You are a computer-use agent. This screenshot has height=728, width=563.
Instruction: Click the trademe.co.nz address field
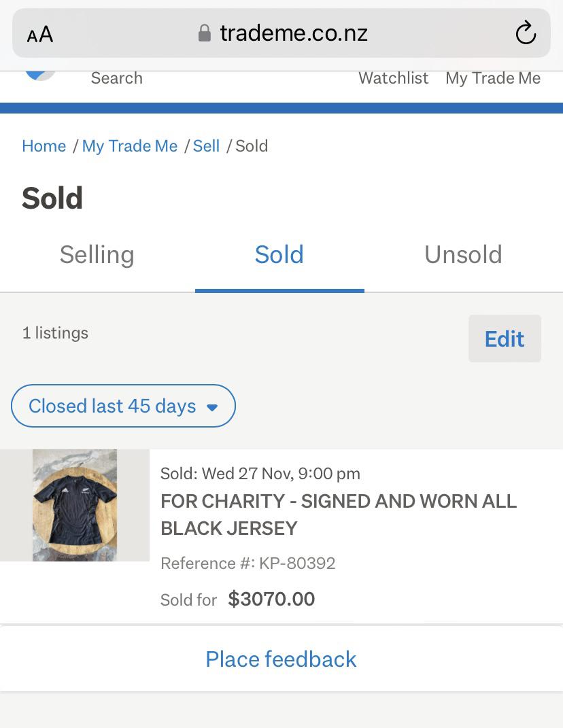coord(294,33)
